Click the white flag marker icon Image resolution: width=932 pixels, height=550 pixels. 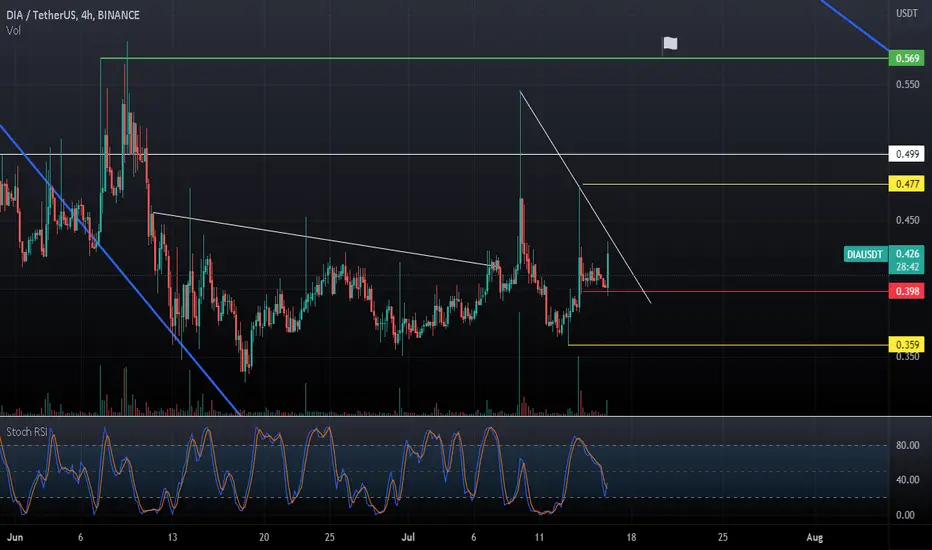click(670, 43)
